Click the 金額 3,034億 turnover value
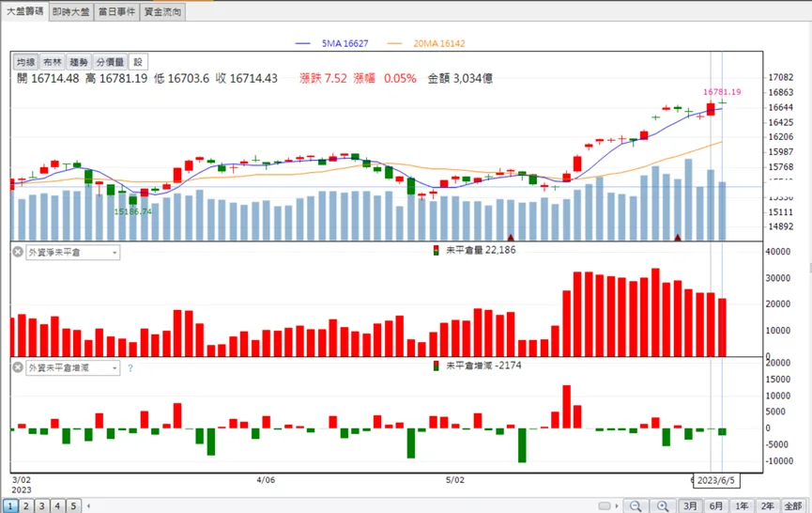812x513 pixels. pyautogui.click(x=460, y=78)
